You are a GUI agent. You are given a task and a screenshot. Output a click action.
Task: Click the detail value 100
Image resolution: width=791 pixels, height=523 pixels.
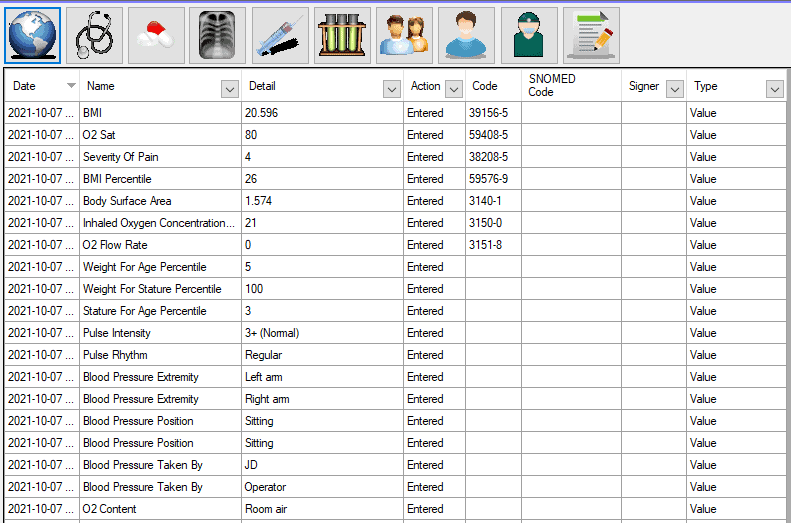click(254, 289)
